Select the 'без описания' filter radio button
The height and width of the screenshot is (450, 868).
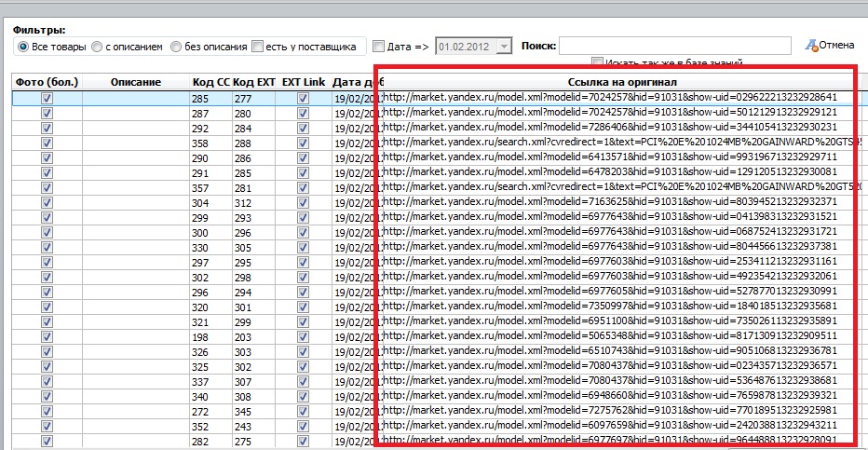click(x=176, y=47)
